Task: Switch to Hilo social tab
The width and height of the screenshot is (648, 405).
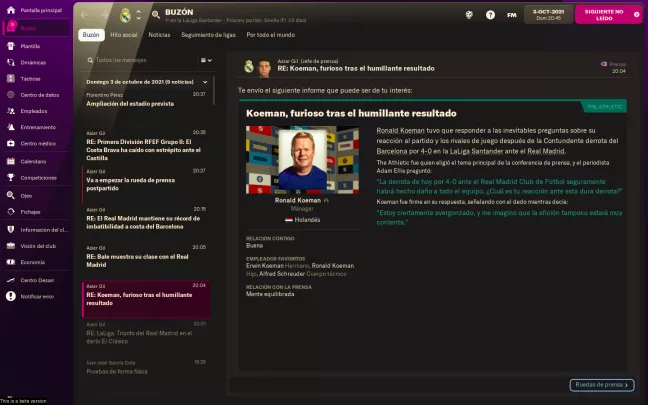Action: [124, 35]
